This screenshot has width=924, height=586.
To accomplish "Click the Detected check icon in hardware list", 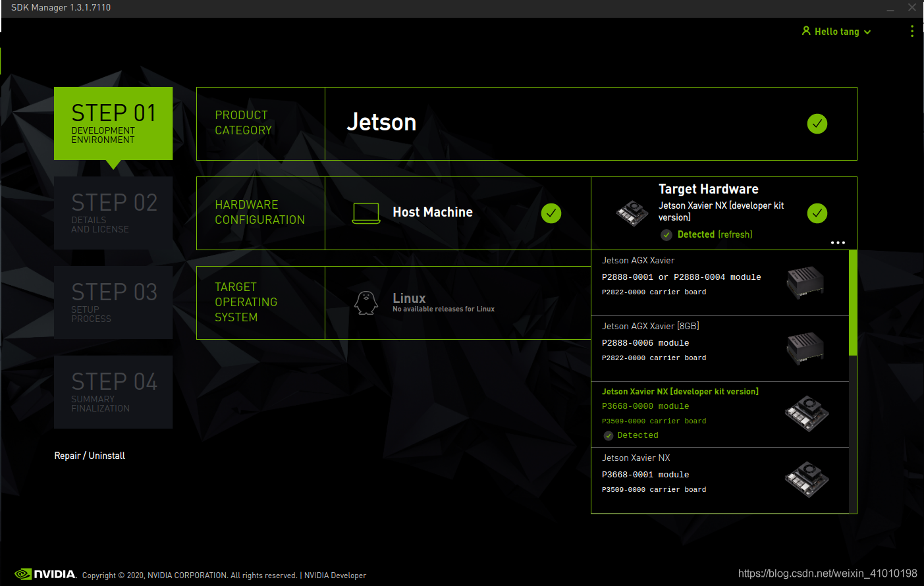I will pos(609,436).
